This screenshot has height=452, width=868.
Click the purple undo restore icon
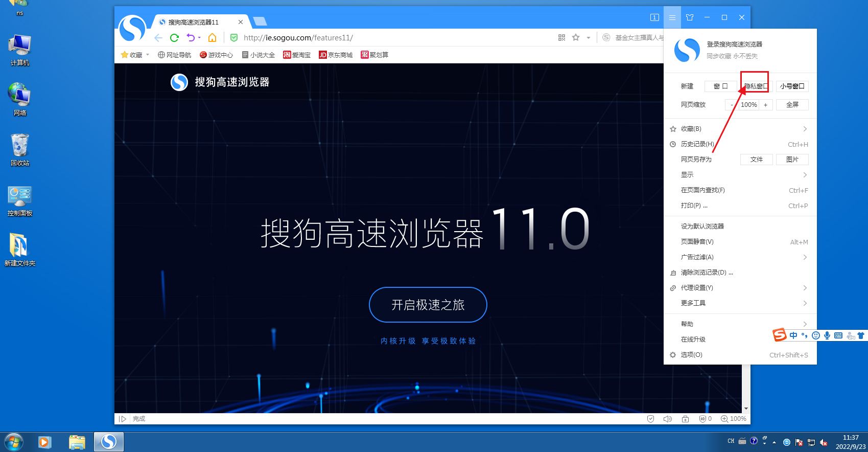point(191,38)
